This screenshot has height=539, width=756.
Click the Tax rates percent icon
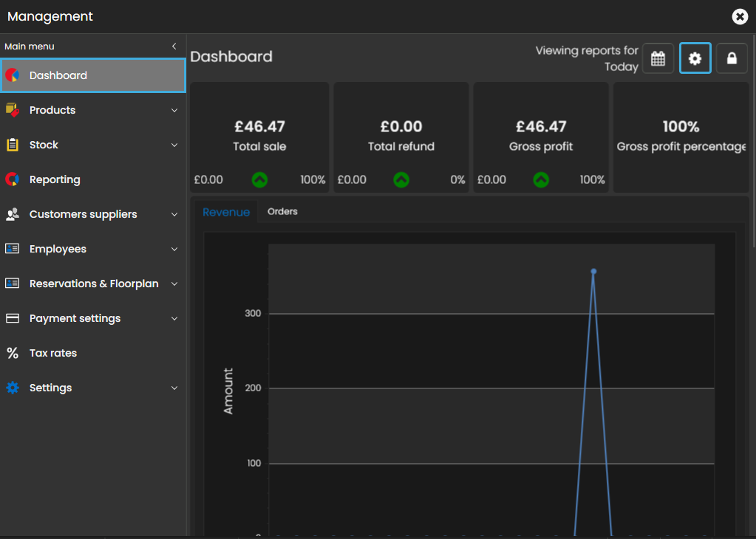[x=12, y=353]
